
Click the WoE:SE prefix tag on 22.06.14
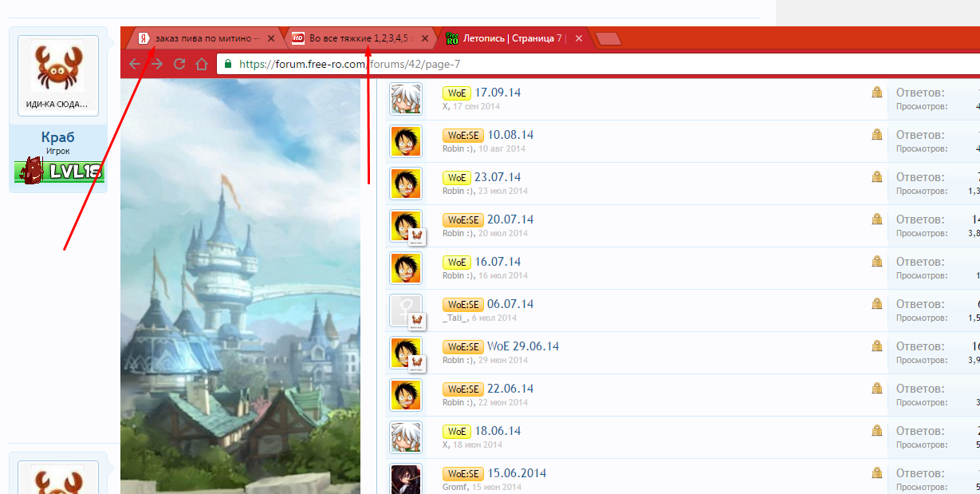coord(463,389)
